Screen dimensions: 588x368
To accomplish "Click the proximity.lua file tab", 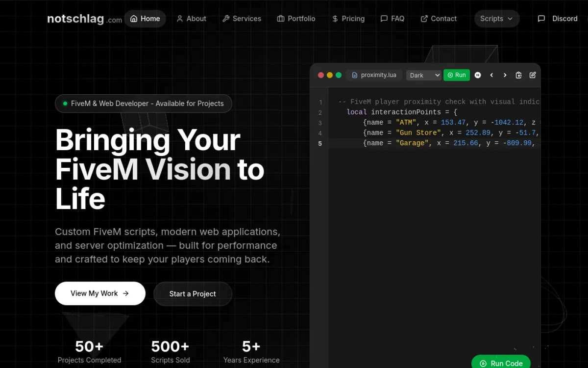I will pos(374,75).
